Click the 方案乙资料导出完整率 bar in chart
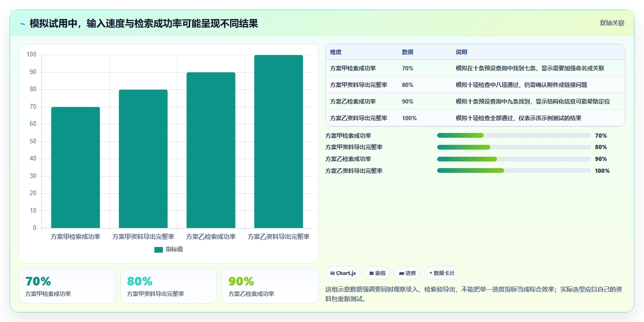The image size is (644, 322). (279, 142)
